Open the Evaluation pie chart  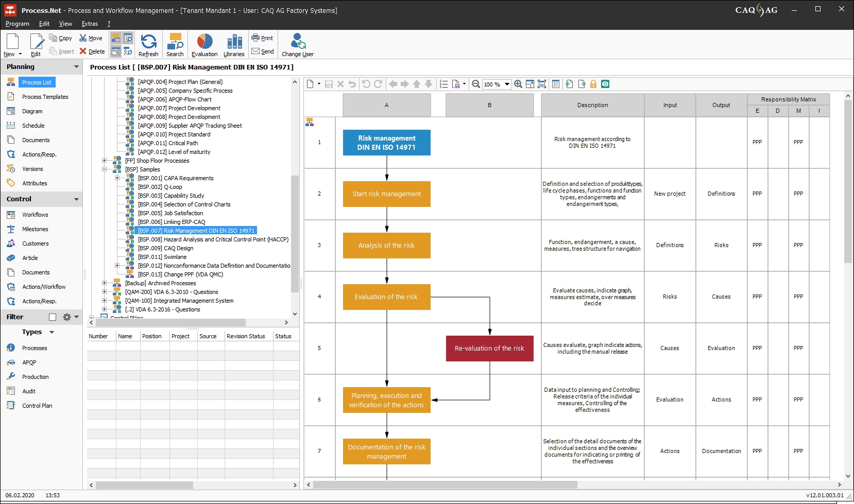coord(204,41)
